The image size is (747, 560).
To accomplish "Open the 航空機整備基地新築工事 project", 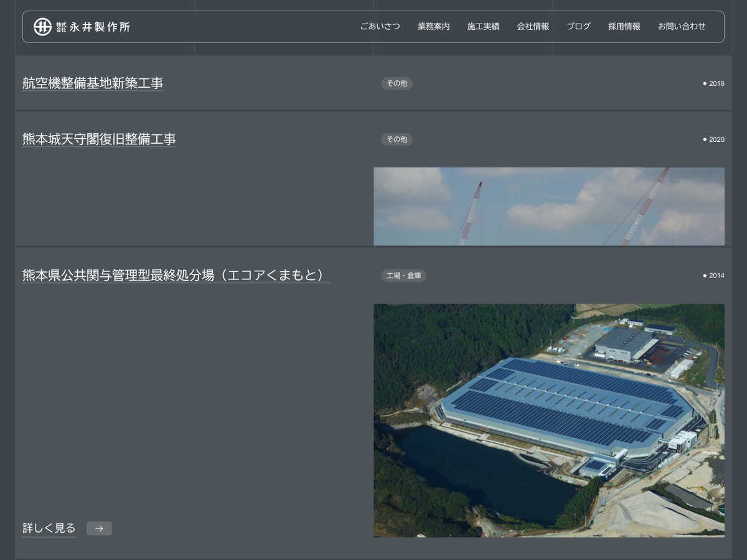I will 93,83.
